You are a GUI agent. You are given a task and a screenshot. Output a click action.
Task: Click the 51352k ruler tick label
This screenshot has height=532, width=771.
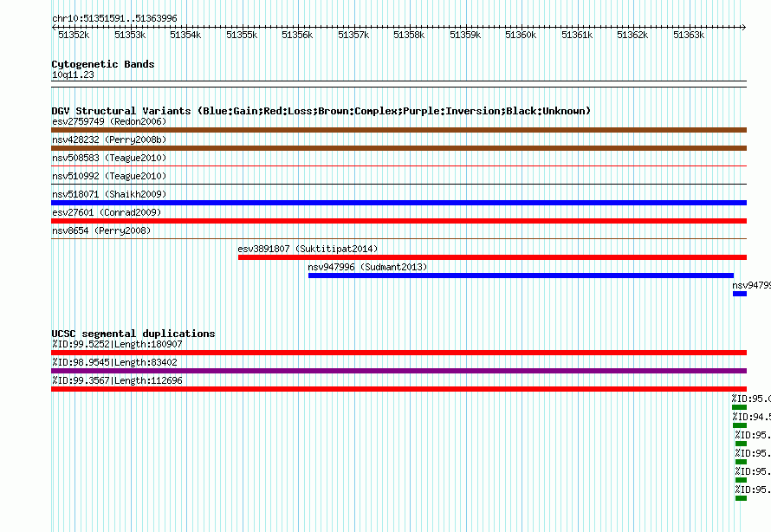point(74,35)
